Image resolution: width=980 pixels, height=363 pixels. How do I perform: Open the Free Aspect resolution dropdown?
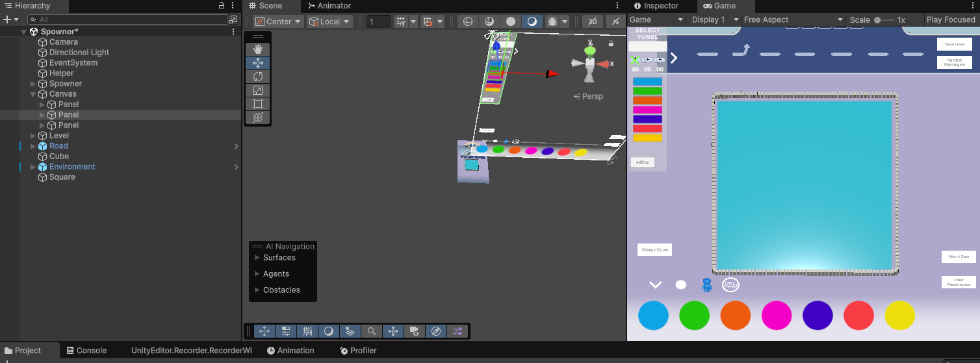click(792, 19)
